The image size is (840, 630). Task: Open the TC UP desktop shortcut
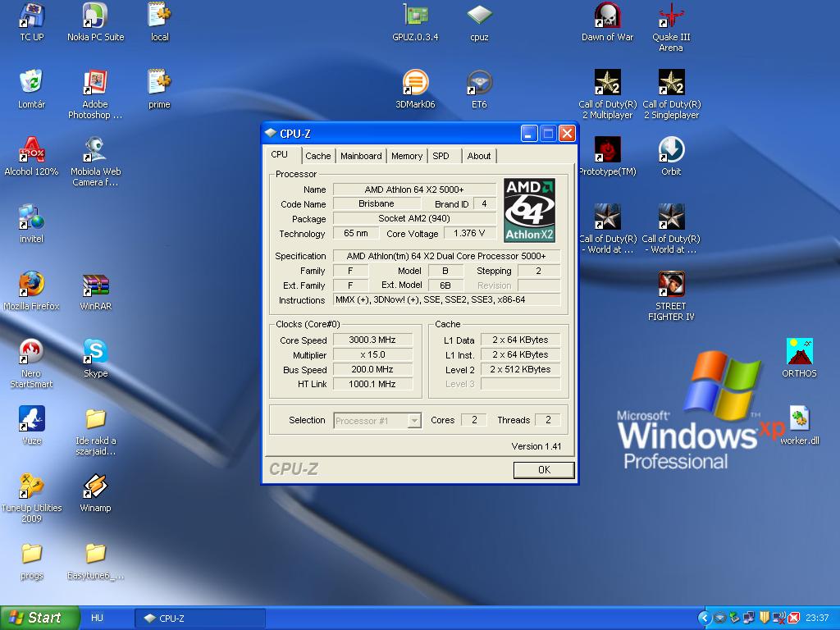pos(32,21)
